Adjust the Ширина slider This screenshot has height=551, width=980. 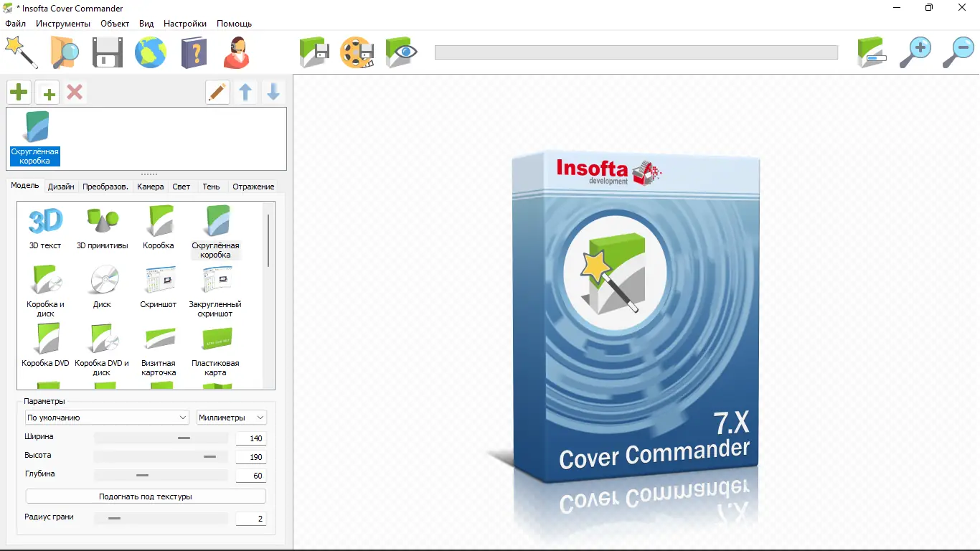(161, 438)
